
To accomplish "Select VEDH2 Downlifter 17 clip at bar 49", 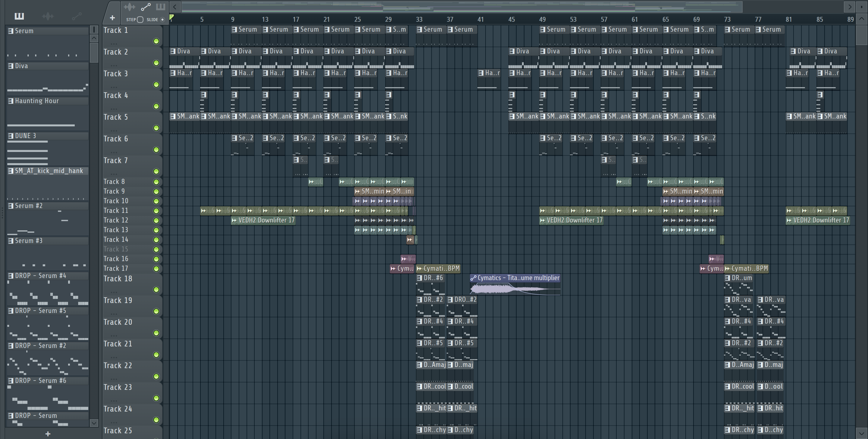I will coord(571,220).
